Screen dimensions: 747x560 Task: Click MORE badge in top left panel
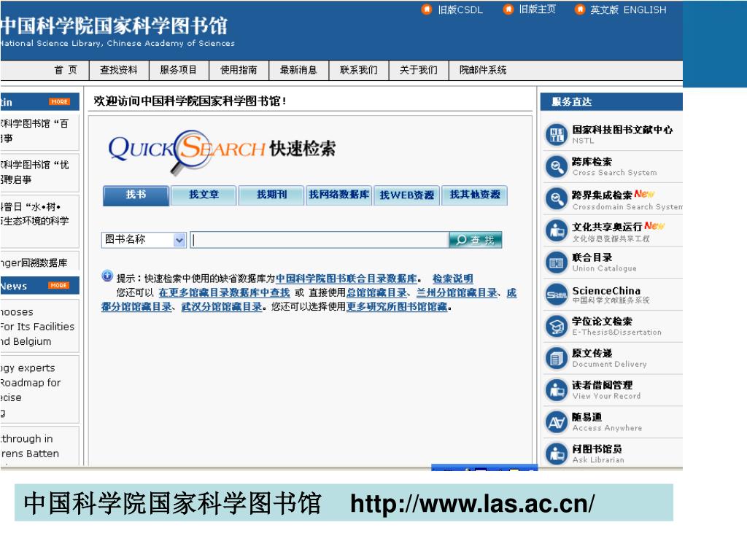pos(59,101)
